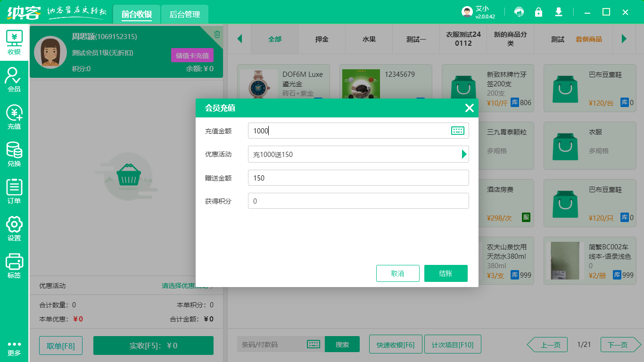Select the 衣服测试240112 category tab

point(463,39)
